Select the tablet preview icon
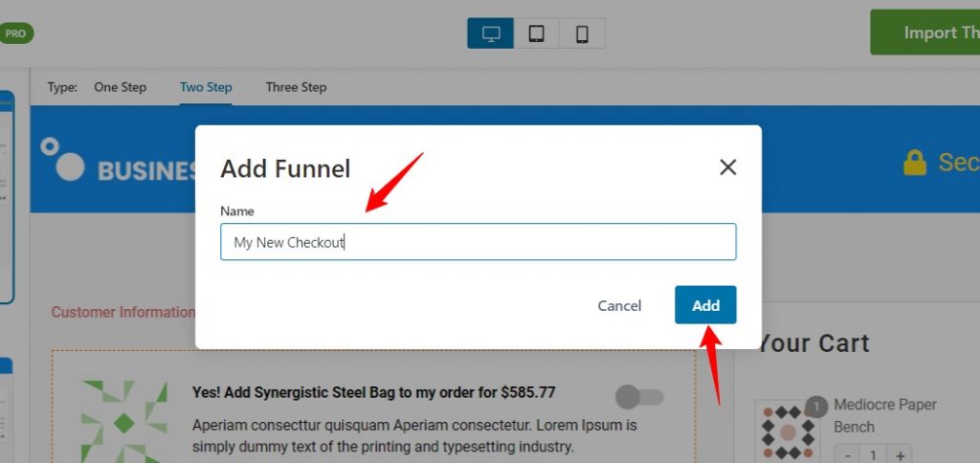Image resolution: width=980 pixels, height=463 pixels. coord(536,33)
